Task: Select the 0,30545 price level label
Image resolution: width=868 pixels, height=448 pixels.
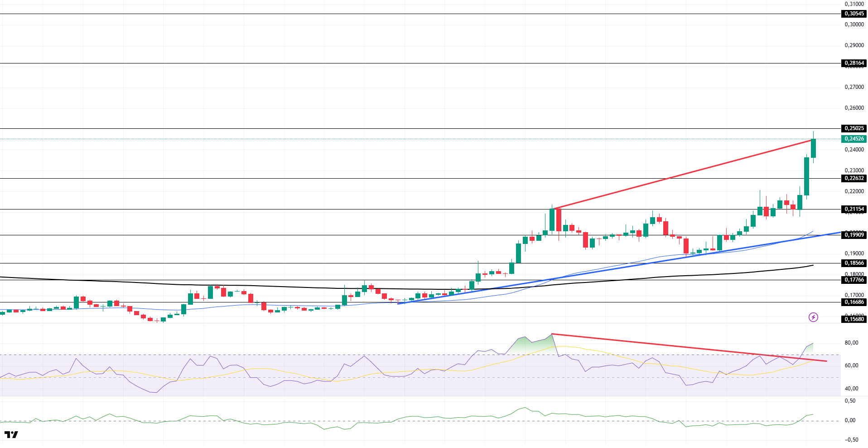Action: coord(854,14)
